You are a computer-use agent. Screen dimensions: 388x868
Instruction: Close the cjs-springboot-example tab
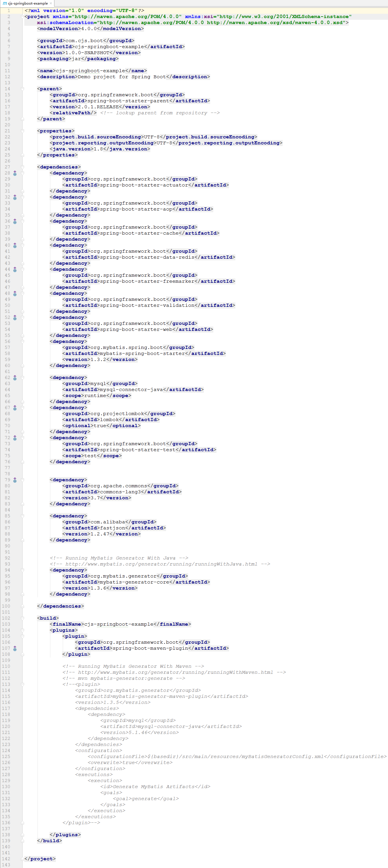tap(51, 3)
